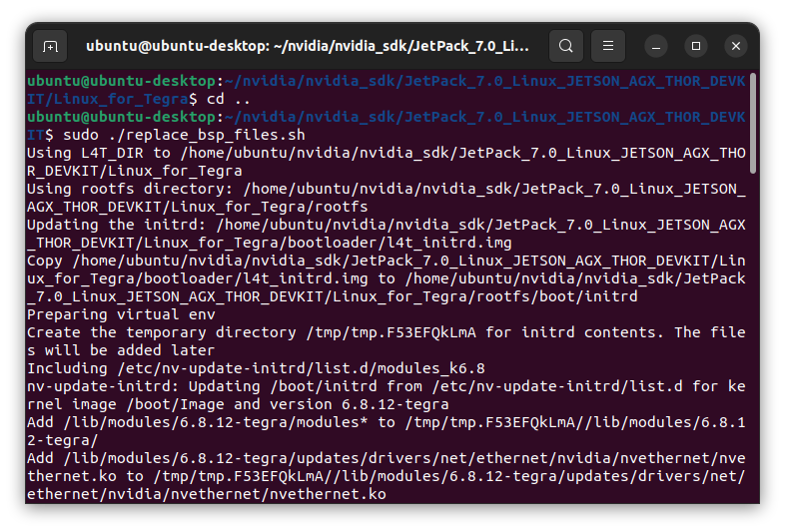
Task: Click the terminal scrollbar thumb
Action: pos(752,123)
